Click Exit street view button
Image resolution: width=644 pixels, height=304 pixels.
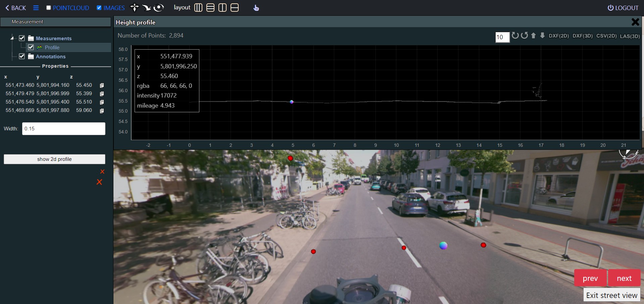coord(612,295)
